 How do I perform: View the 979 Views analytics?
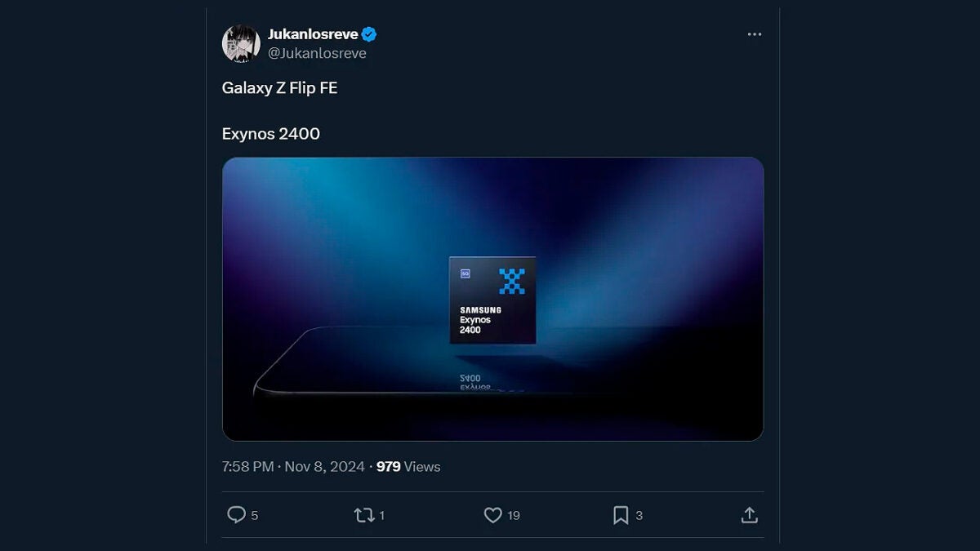pyautogui.click(x=408, y=467)
